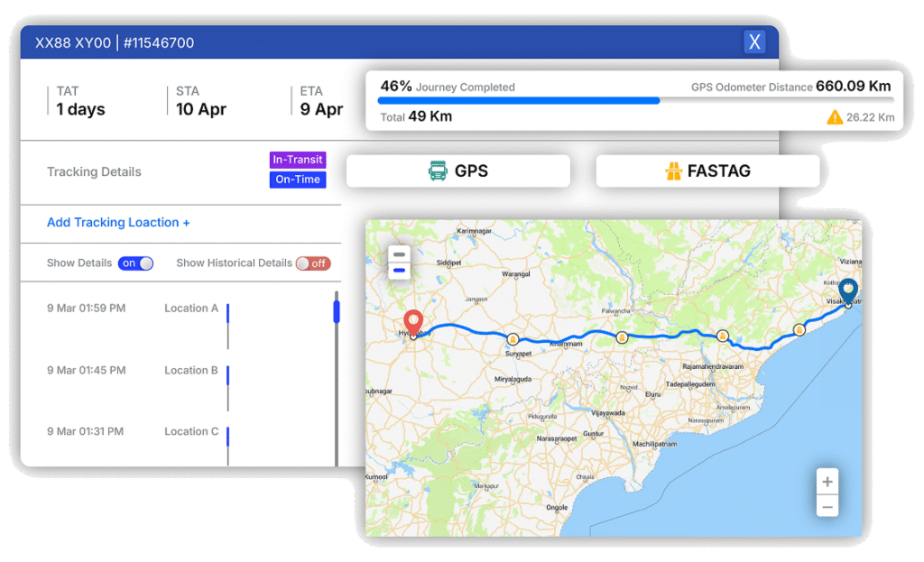The width and height of the screenshot is (924, 562).
Task: Click the toll marker nearest the destination pin
Action: tap(799, 330)
